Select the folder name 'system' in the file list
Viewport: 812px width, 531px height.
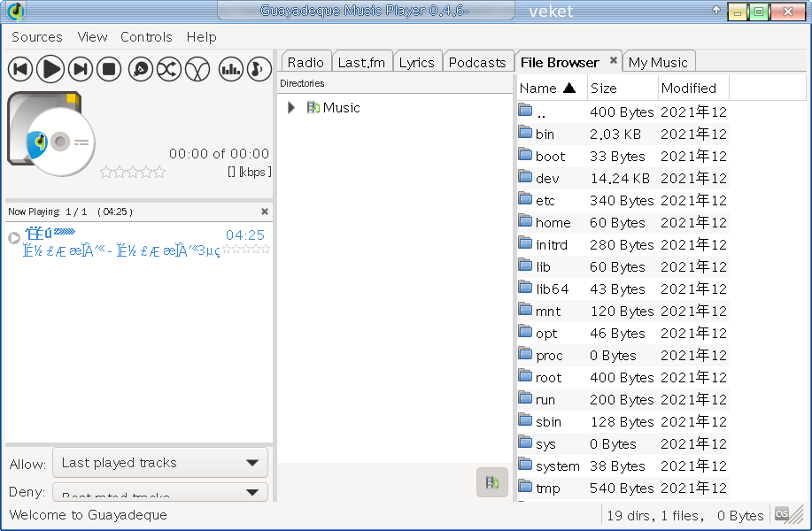[x=558, y=466]
